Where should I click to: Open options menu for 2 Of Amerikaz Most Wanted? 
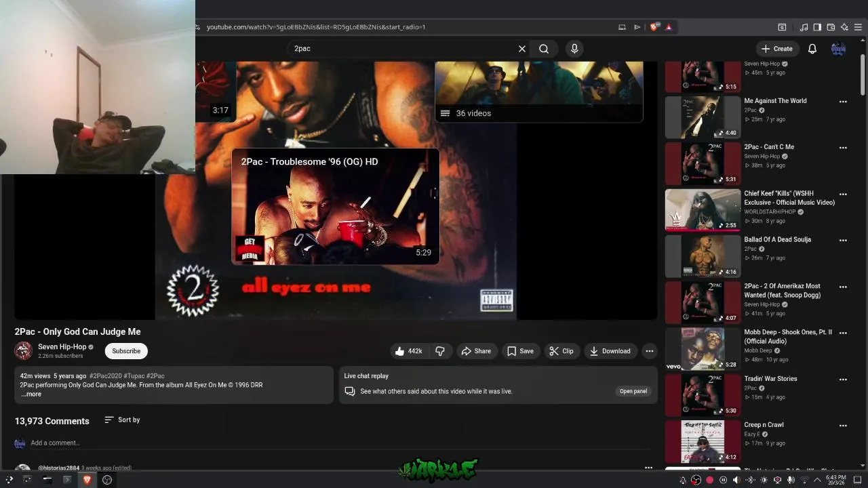843,287
